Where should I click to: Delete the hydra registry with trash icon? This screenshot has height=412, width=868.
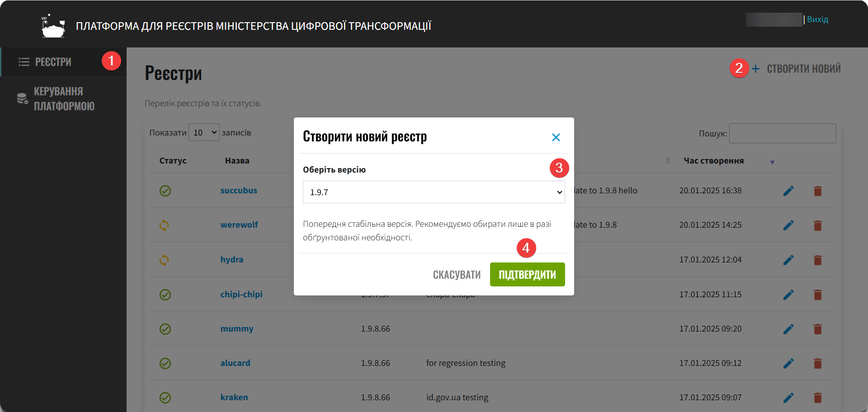[x=818, y=260]
